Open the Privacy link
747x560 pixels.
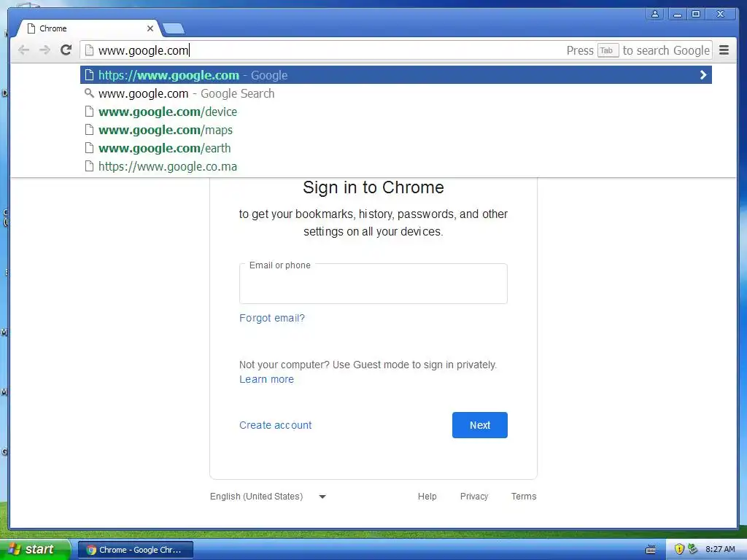pyautogui.click(x=474, y=496)
